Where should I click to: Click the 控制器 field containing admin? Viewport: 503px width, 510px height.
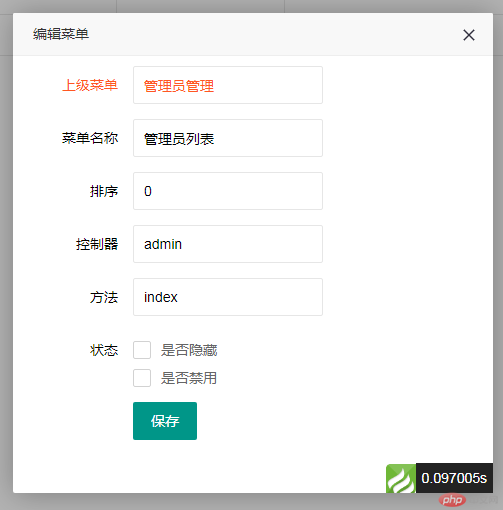(228, 244)
